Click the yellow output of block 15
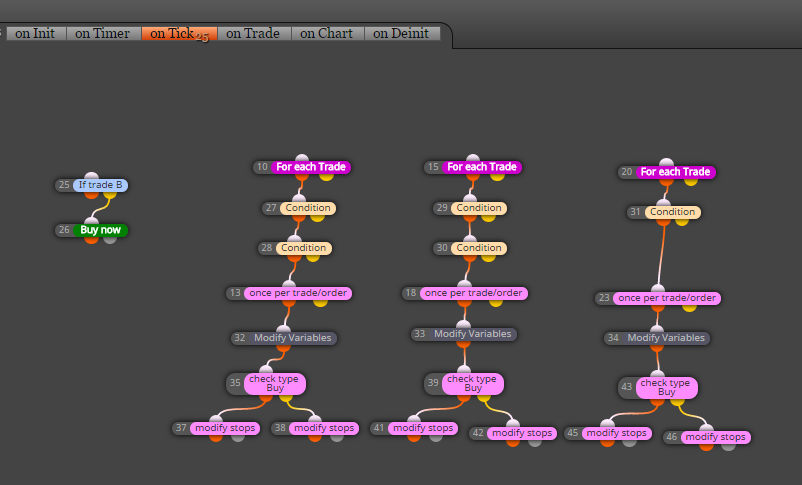This screenshot has height=485, width=802. tap(497, 177)
